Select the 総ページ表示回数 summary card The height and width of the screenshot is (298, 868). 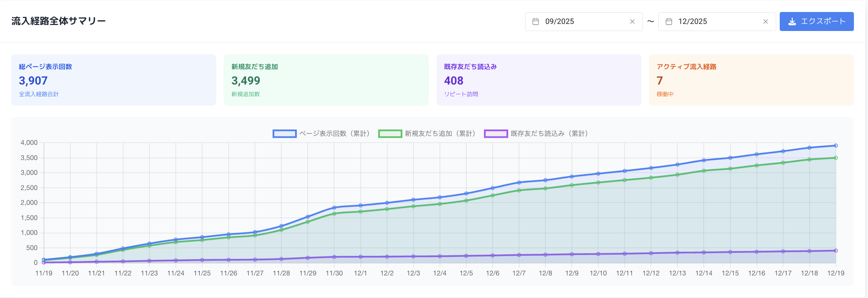(x=114, y=80)
